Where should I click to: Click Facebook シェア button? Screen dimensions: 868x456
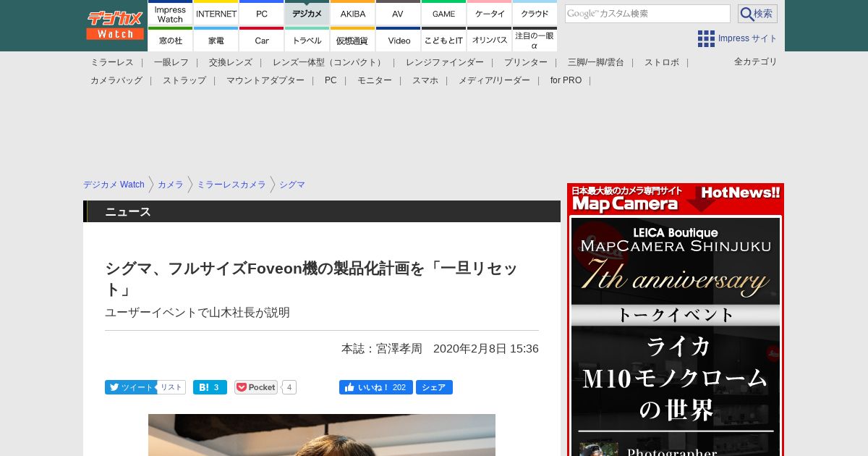434,387
